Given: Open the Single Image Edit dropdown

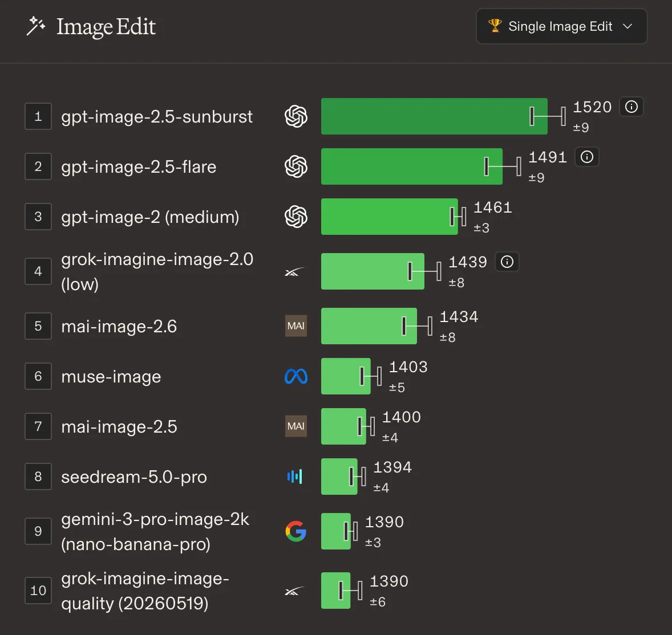Looking at the screenshot, I should coord(561,26).
